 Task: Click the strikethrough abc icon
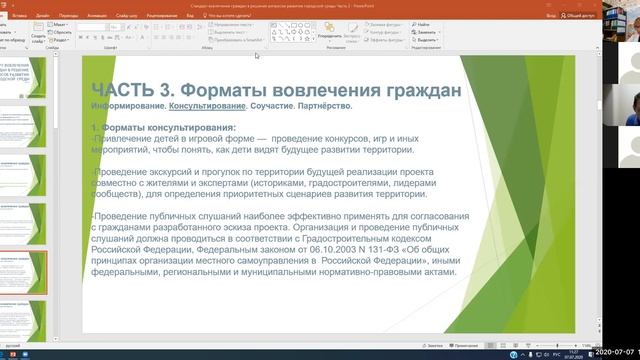point(109,38)
